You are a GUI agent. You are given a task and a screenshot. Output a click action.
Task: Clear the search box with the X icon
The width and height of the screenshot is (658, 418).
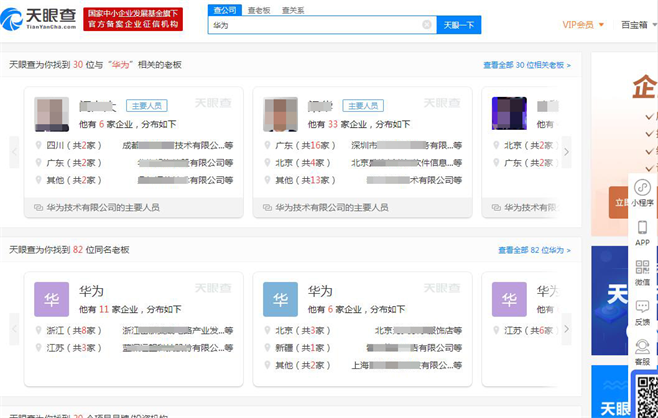click(427, 25)
